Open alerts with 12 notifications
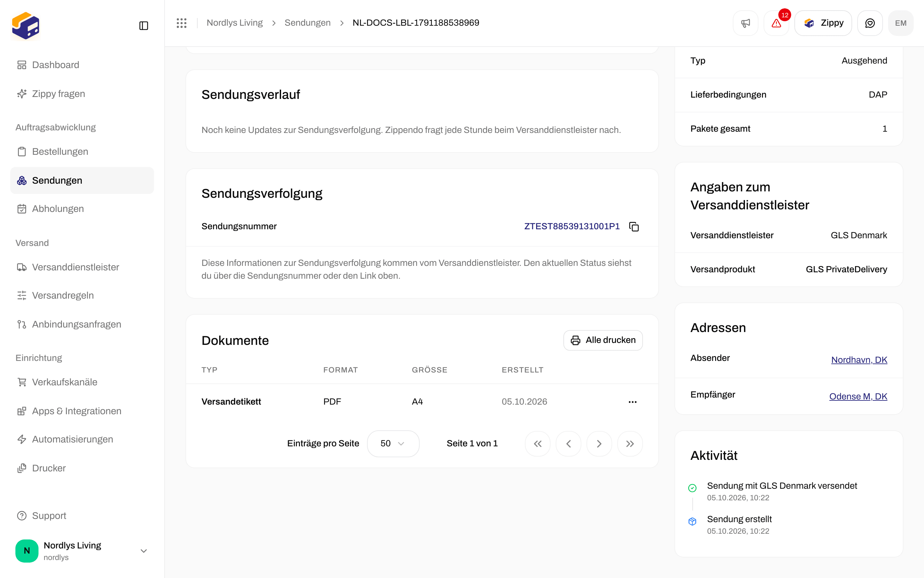Screen dimensions: 924x578 point(776,23)
